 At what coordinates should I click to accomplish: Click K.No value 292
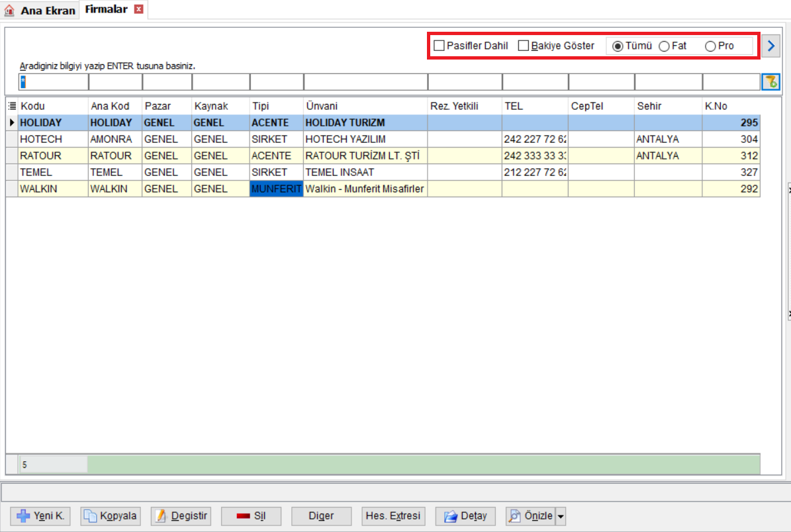731,189
